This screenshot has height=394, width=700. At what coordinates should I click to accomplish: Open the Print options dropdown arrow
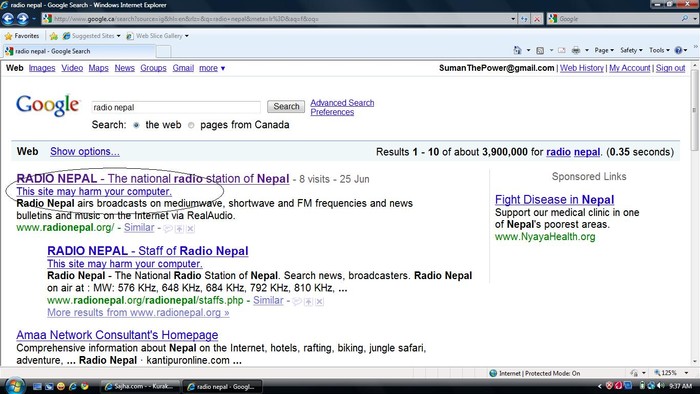[587, 50]
